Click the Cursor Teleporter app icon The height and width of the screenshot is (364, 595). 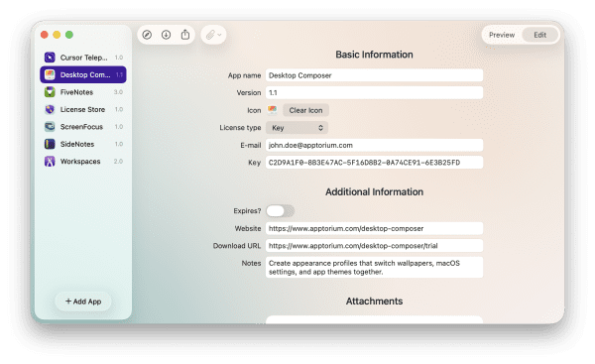[50, 58]
